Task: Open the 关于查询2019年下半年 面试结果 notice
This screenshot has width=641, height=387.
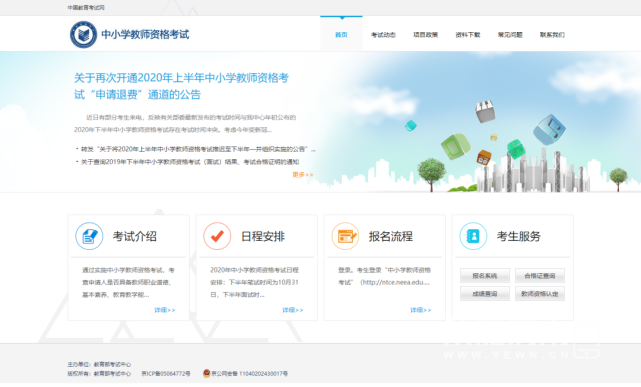Action: (190, 162)
